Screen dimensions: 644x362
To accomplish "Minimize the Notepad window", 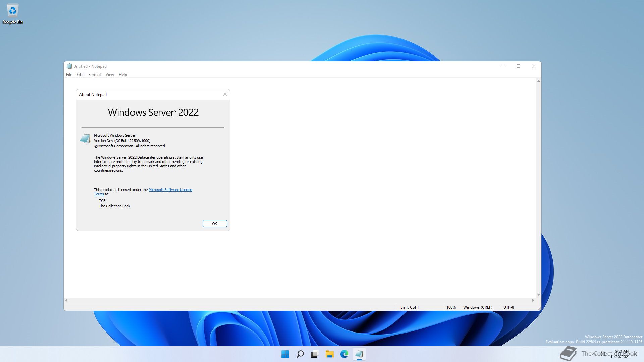I will [503, 66].
